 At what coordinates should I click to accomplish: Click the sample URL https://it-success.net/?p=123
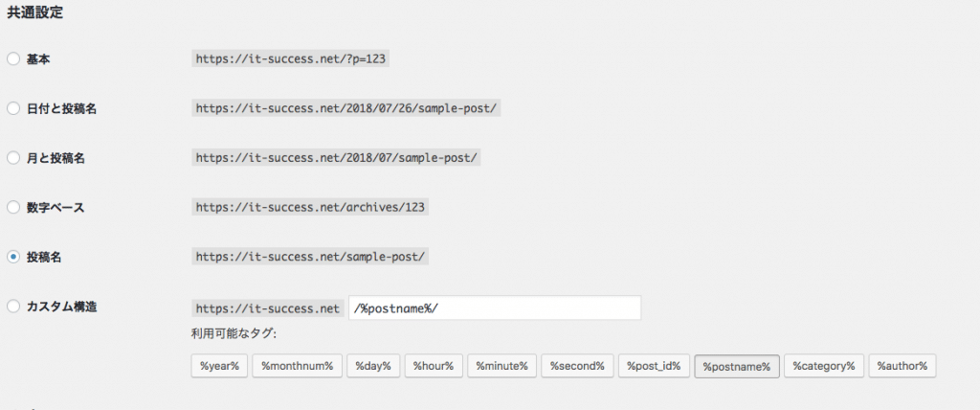point(290,58)
